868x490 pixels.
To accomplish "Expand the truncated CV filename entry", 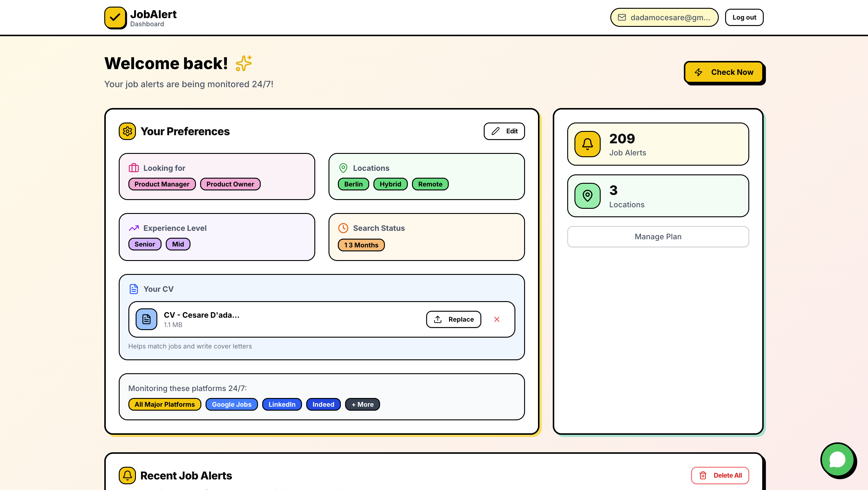I will coord(201,315).
